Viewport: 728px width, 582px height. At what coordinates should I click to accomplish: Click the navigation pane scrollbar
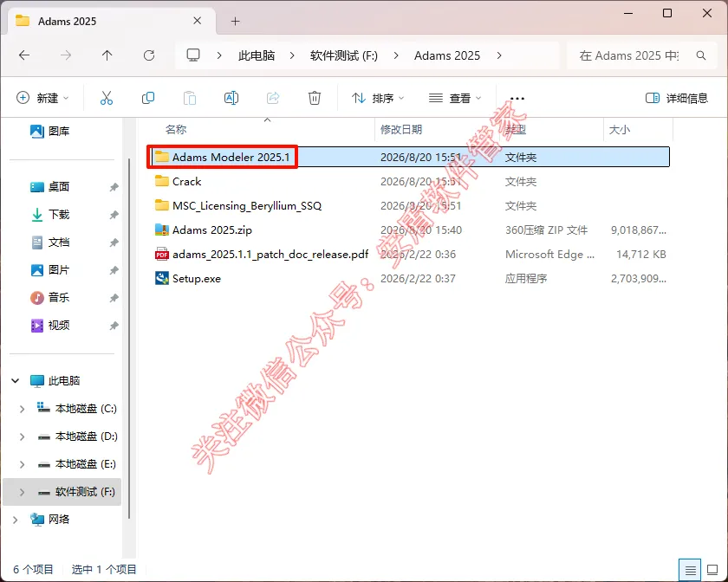tap(128, 339)
